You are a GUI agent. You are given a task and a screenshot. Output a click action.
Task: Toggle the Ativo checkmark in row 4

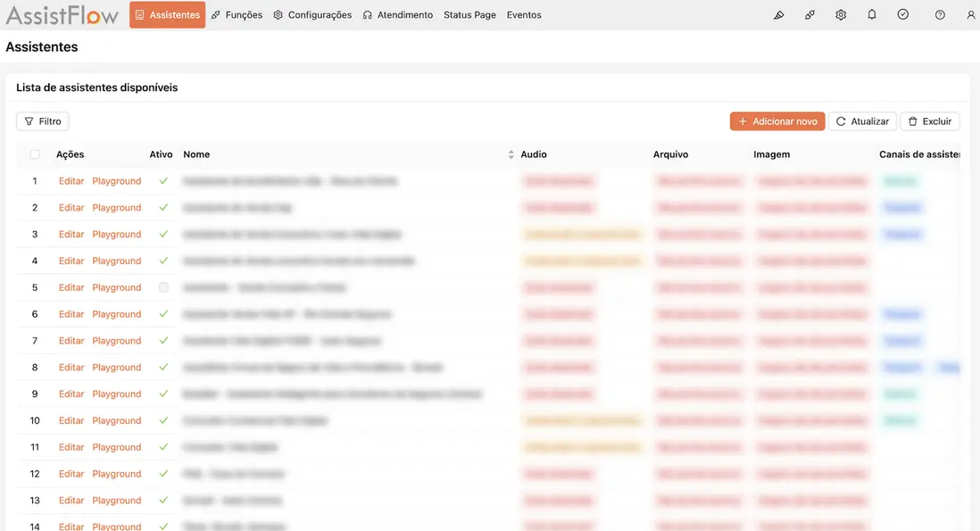[163, 261]
